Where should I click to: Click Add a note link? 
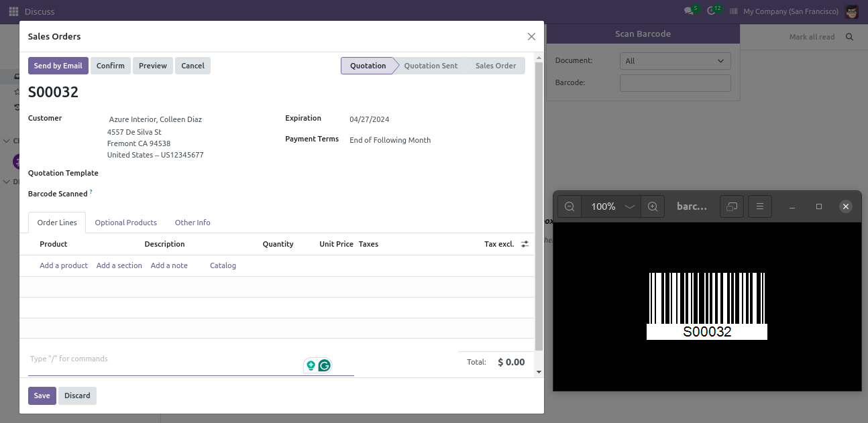pyautogui.click(x=169, y=265)
